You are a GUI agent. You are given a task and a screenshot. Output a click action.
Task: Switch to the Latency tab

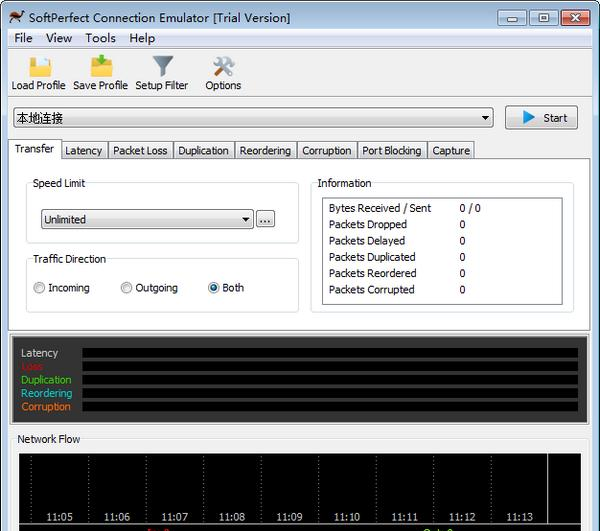click(83, 151)
